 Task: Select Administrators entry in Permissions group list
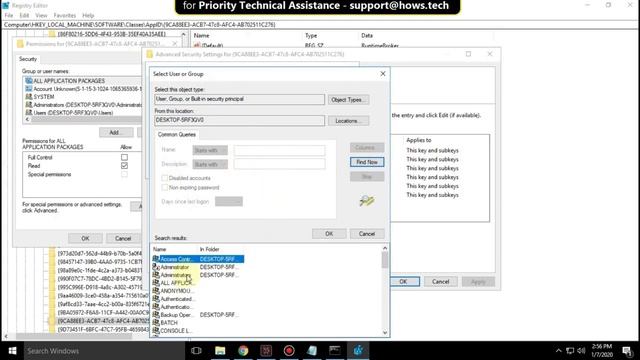pos(83,105)
